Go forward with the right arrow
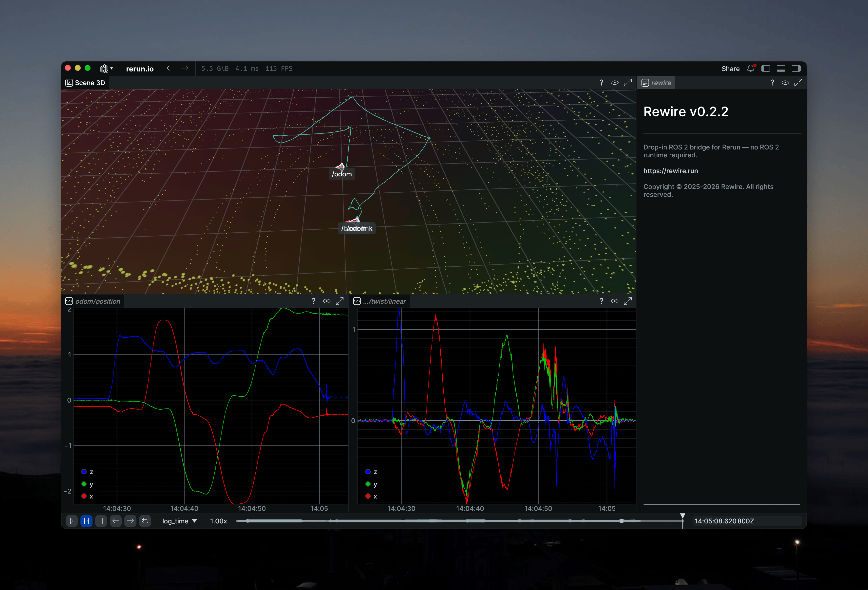This screenshot has width=868, height=590. pyautogui.click(x=185, y=68)
